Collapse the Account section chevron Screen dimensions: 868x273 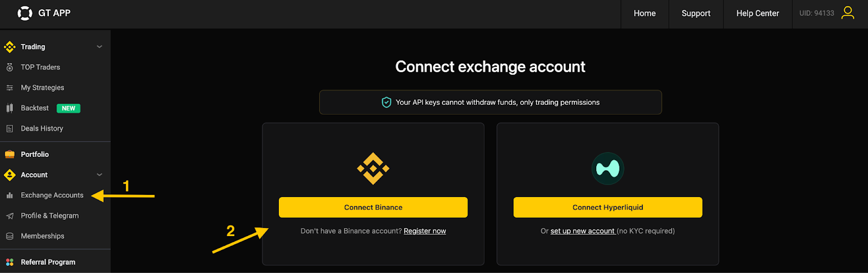tap(99, 175)
